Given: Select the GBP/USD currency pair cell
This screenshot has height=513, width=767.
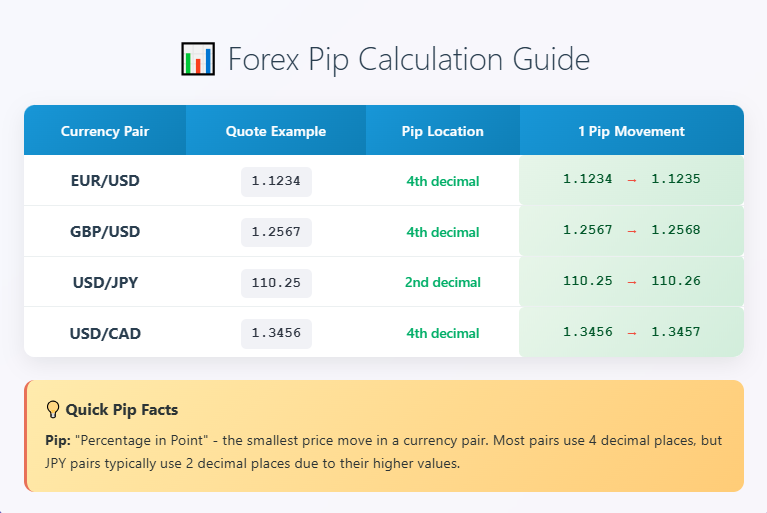Looking at the screenshot, I should coord(105,232).
